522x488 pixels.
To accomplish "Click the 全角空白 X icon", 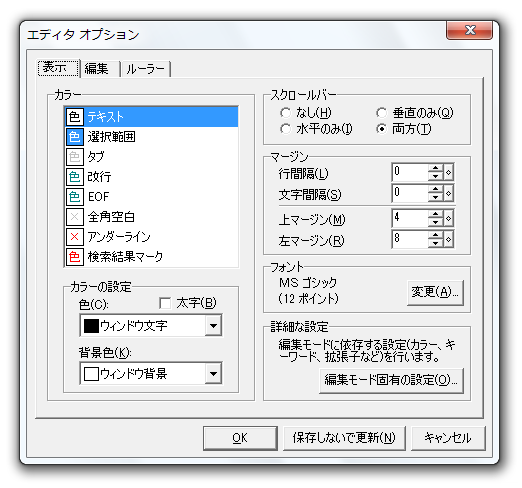I will tap(74, 217).
